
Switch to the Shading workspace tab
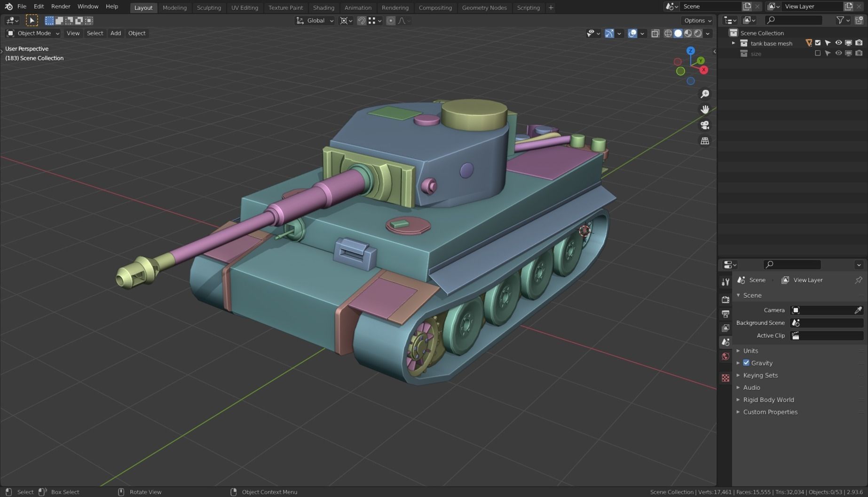[324, 8]
